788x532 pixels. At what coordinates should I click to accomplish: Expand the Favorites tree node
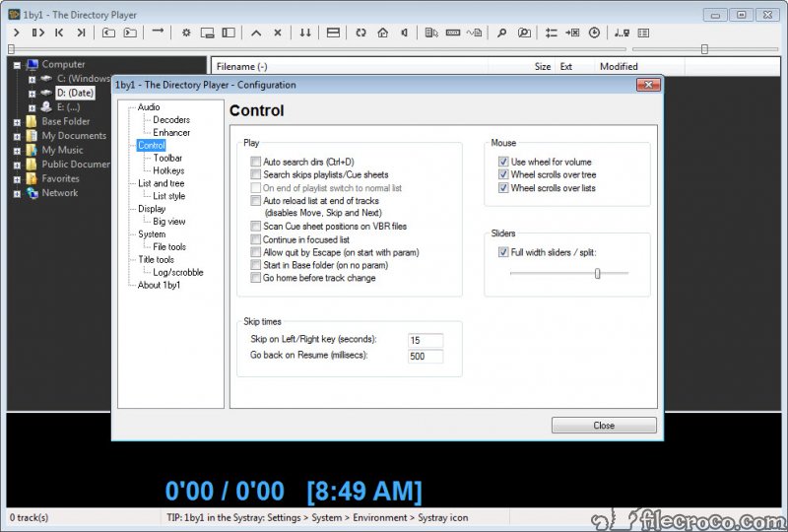coord(17,179)
